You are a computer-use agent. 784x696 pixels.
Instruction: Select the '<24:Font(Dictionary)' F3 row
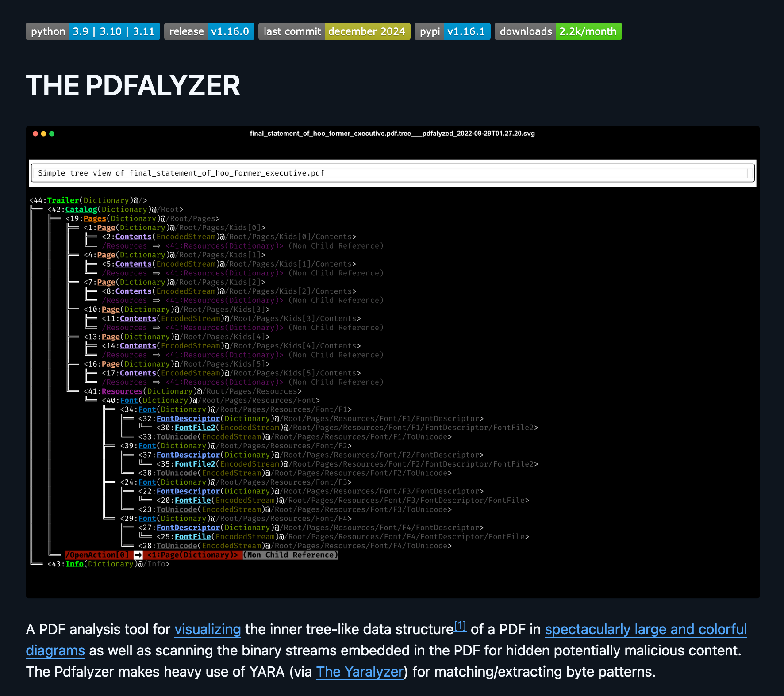point(236,482)
